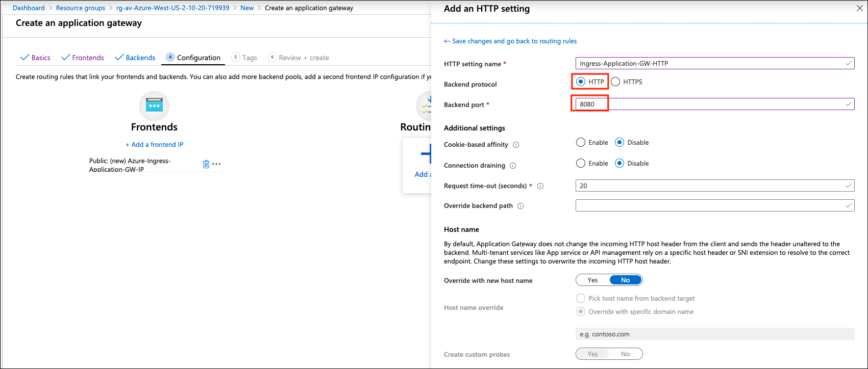Set Override with new host name to Yes

coord(592,280)
